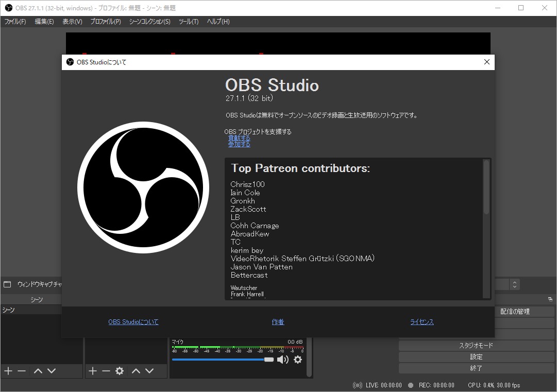Enable スタジオモード
The image size is (557, 392).
pos(476,345)
